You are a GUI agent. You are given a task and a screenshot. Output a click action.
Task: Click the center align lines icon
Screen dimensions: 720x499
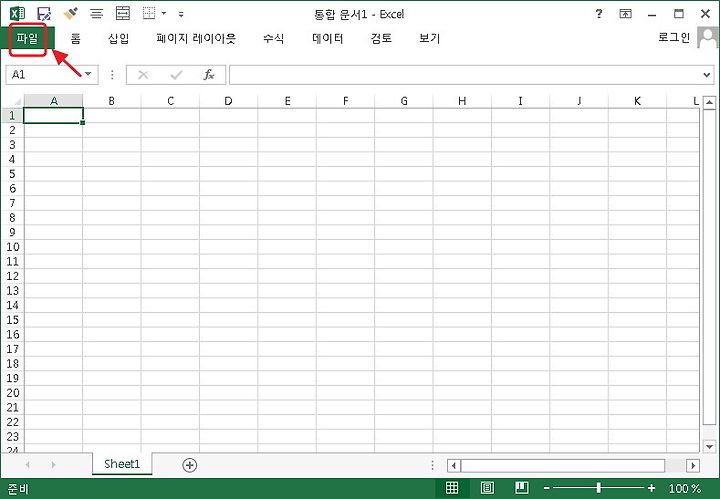[x=96, y=14]
